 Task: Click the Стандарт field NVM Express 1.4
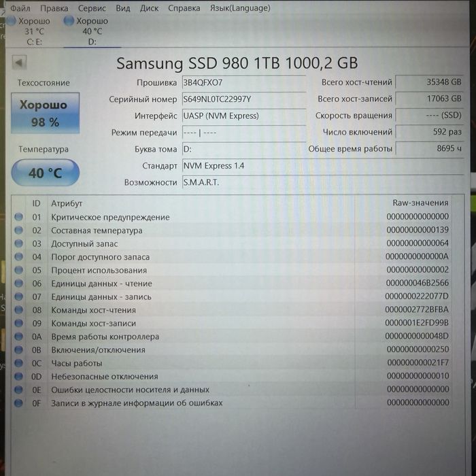[x=323, y=166]
